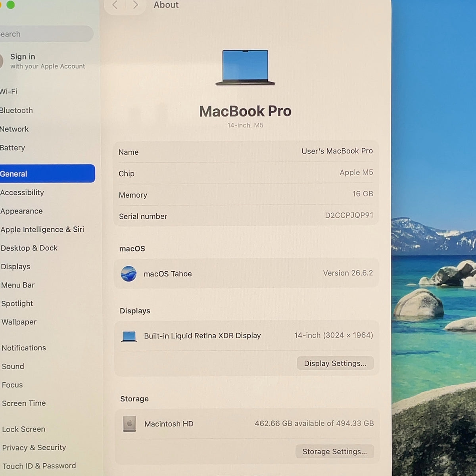Image resolution: width=476 pixels, height=476 pixels.
Task: Click the green window zoom button
Action: (11, 4)
